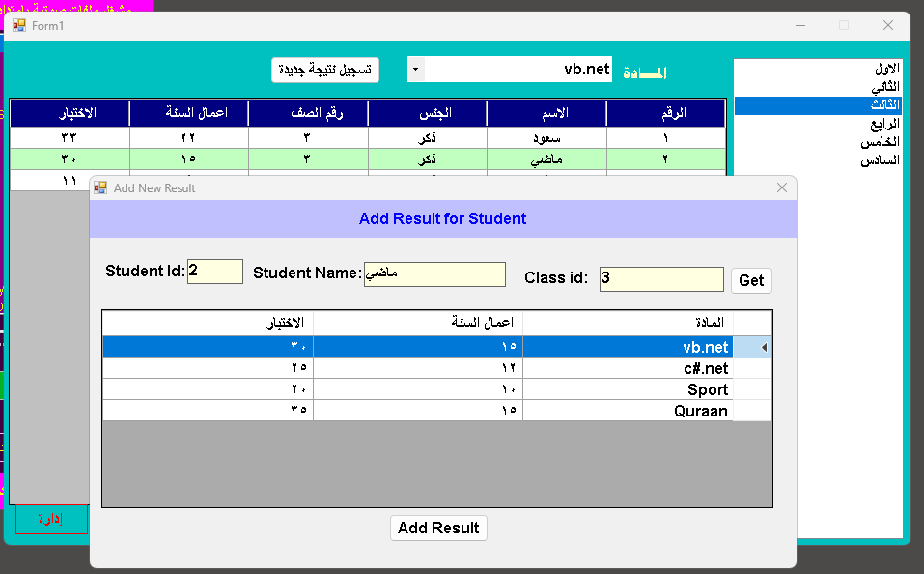Click the row header of the c#.net row
Viewport: 924px width, 574px height.
pyautogui.click(x=752, y=368)
